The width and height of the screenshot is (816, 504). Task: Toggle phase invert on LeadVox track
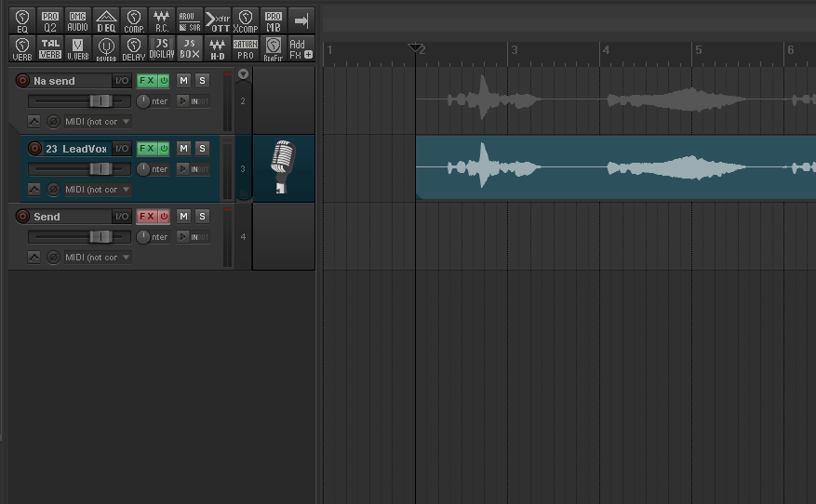53,190
